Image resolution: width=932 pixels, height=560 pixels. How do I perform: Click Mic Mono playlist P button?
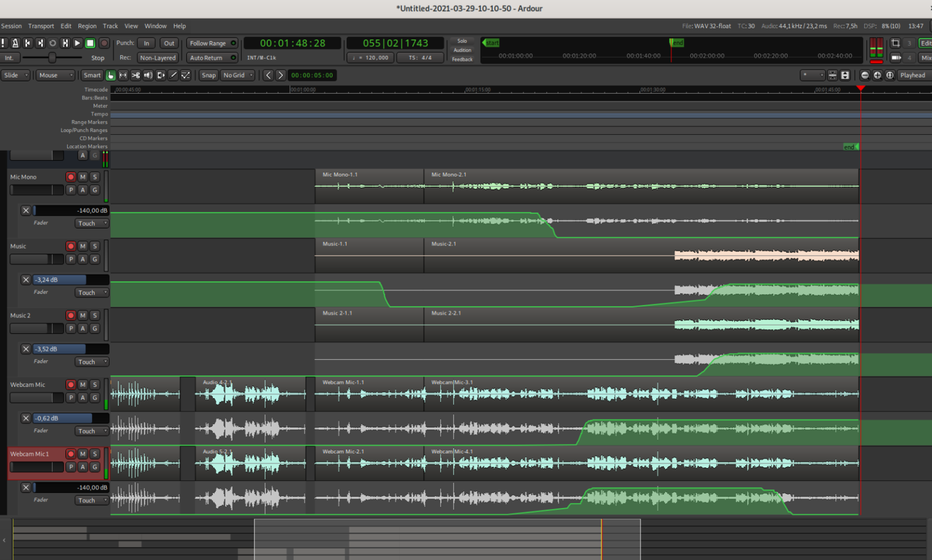coord(71,190)
